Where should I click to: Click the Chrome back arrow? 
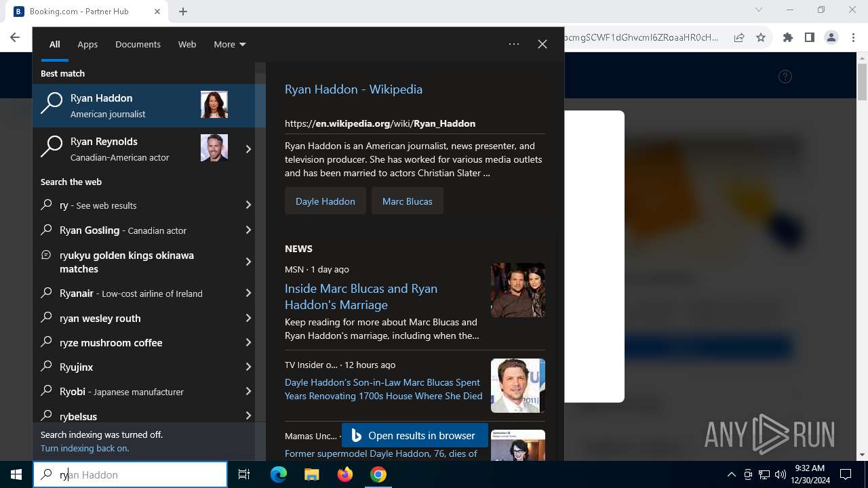click(15, 37)
